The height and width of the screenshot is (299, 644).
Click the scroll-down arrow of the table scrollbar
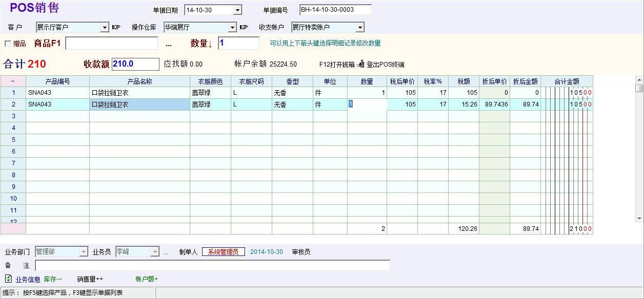639,219
